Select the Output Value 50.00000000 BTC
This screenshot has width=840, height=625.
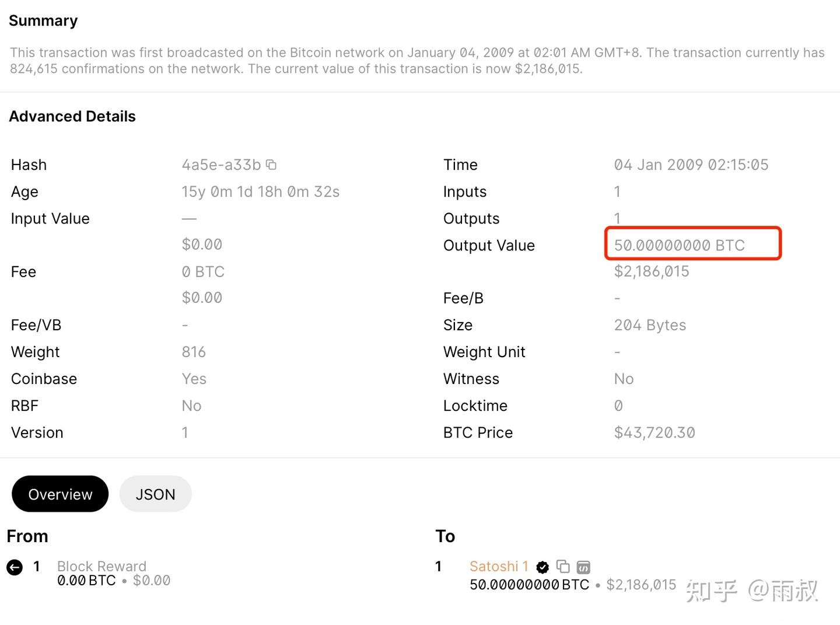pos(680,245)
